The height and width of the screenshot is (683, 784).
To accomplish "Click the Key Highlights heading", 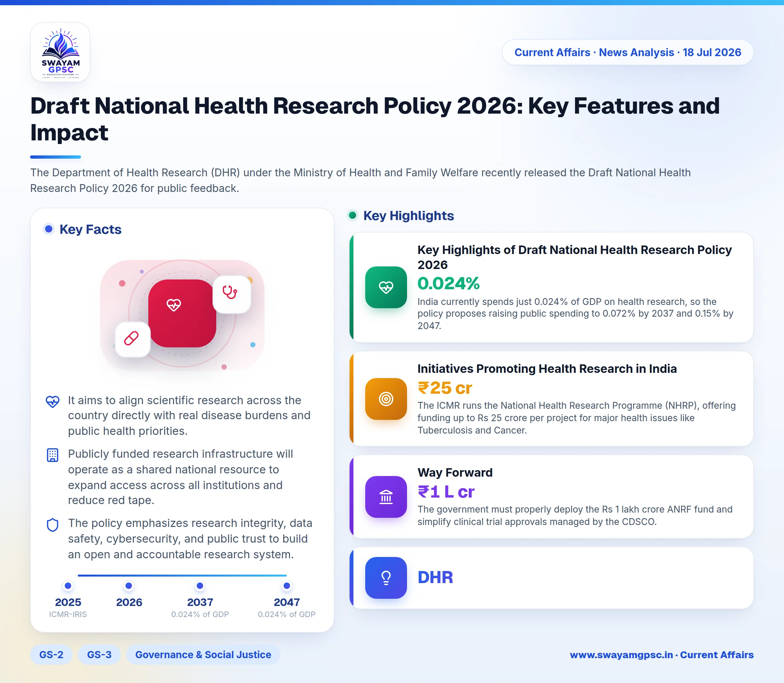I will coord(408,215).
